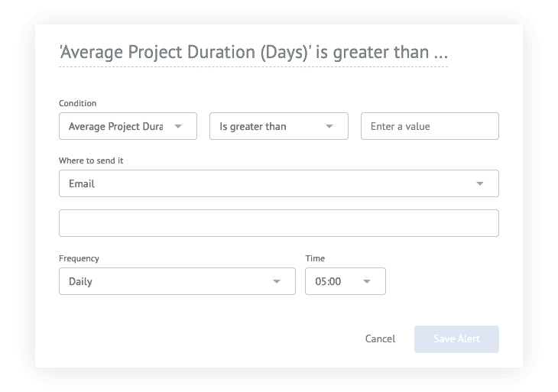558x392 pixels.
Task: Open the 'Is greater than' operator dropdown
Action: tap(279, 126)
